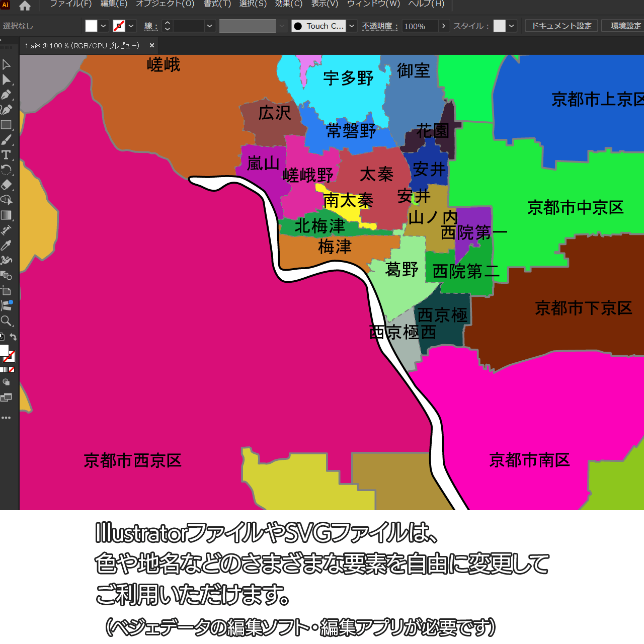The height and width of the screenshot is (644, 644).
Task: Set None for fill in toolbar
Action: click(12, 370)
